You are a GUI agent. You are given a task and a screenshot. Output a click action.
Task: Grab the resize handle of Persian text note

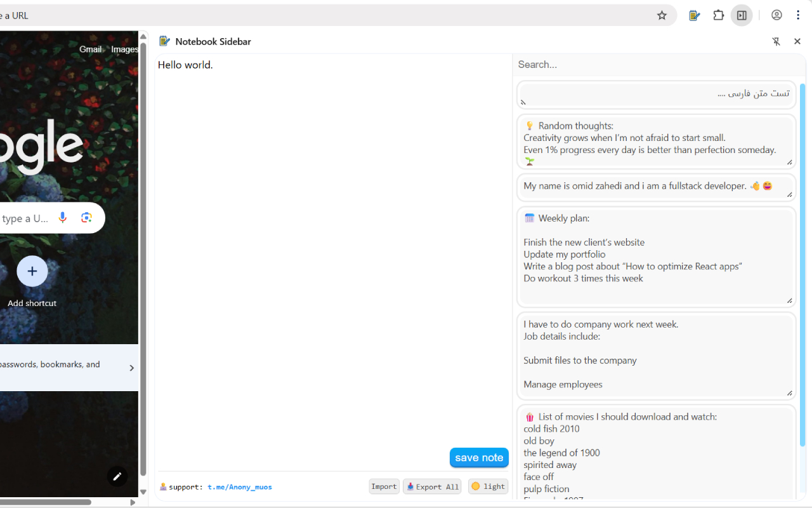(523, 102)
